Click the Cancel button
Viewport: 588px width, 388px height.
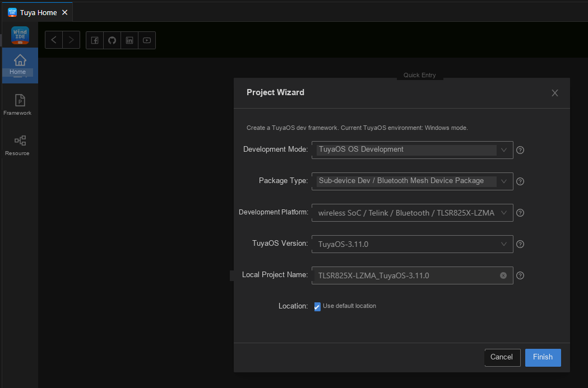502,358
